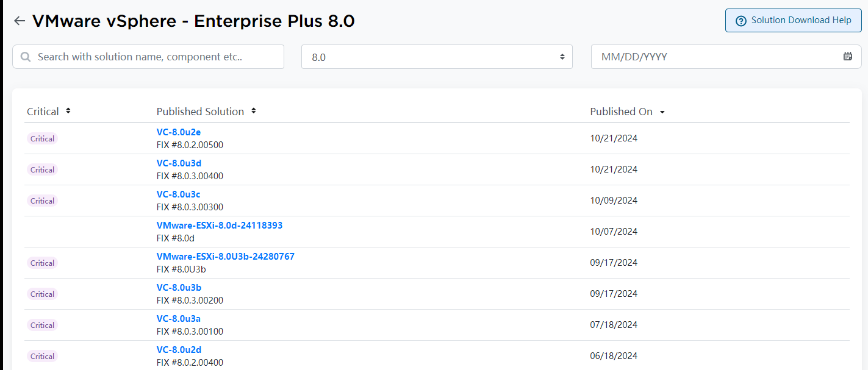Click the help question mark icon
The image size is (868, 370).
741,21
